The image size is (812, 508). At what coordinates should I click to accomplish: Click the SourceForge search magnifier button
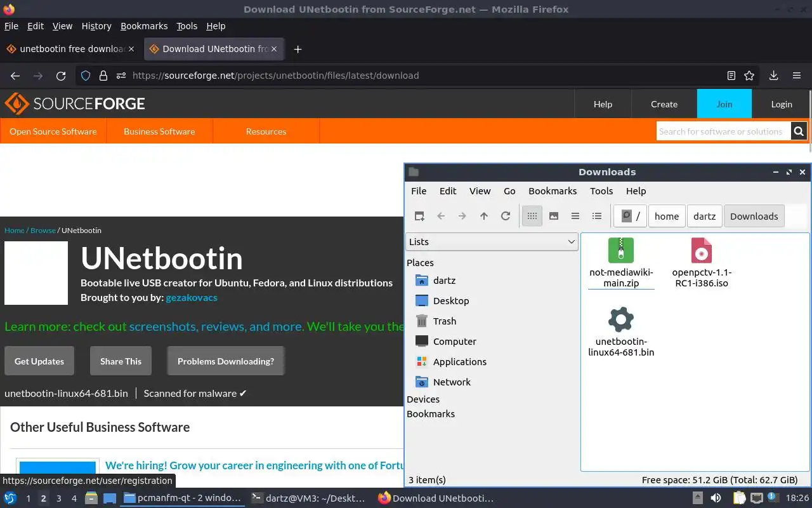coord(799,131)
